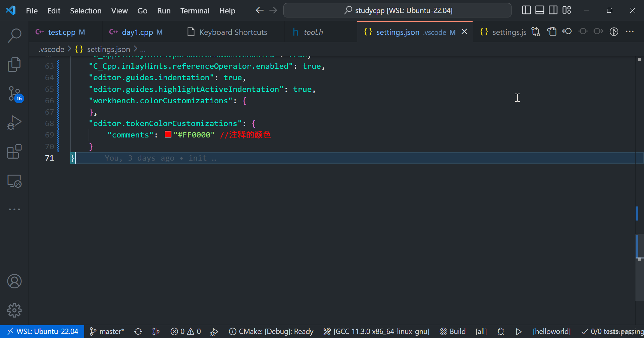Click the "comments" key on line 69

click(130, 135)
